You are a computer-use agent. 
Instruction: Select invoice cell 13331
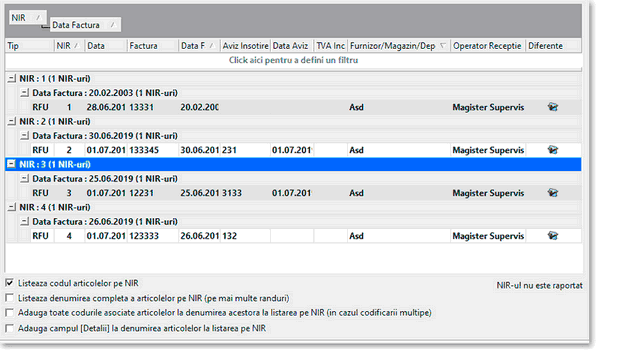pos(153,107)
